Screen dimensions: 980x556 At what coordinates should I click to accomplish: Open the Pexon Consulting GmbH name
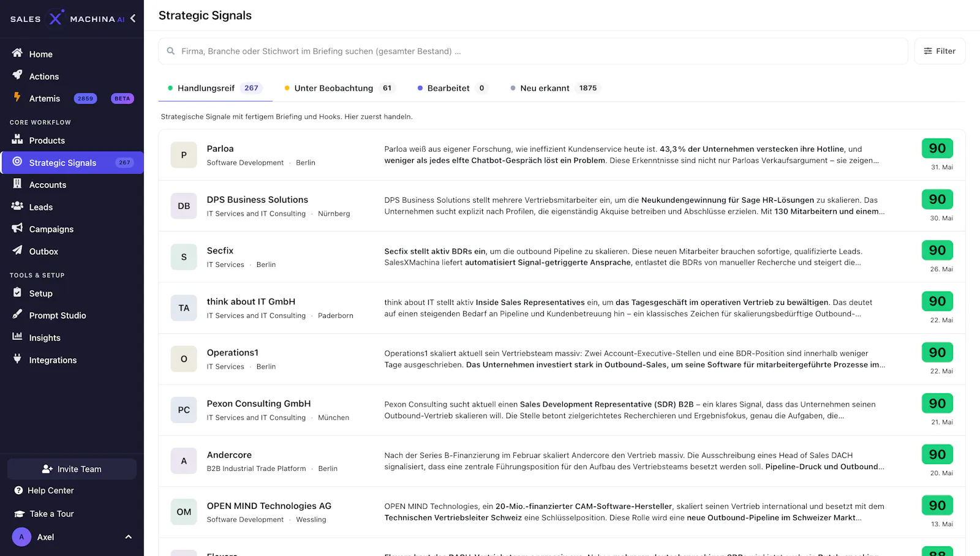[259, 404]
